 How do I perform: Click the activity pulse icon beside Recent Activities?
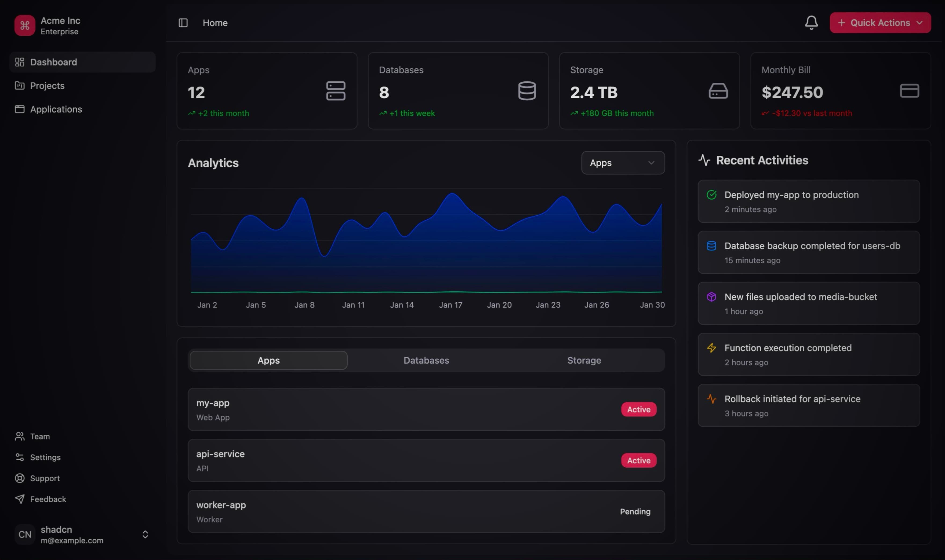[704, 160]
